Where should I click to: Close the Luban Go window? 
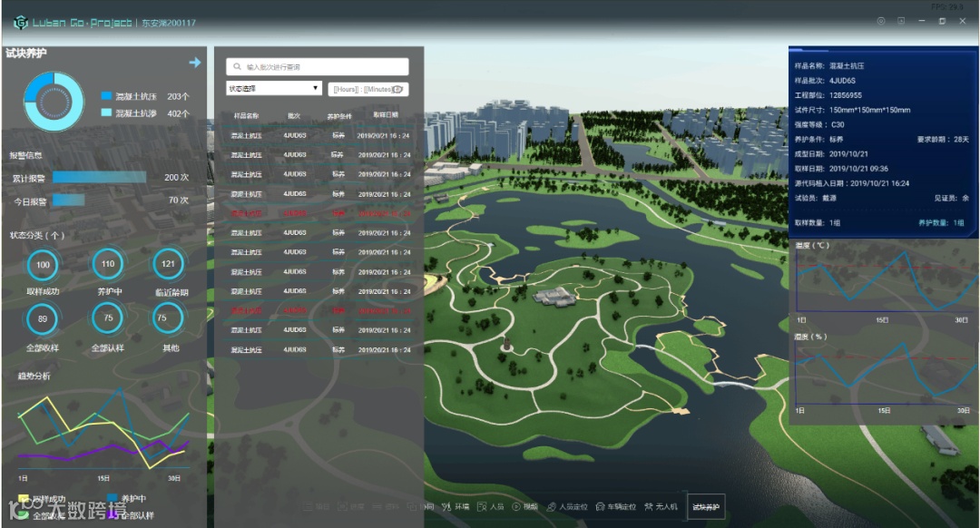963,21
